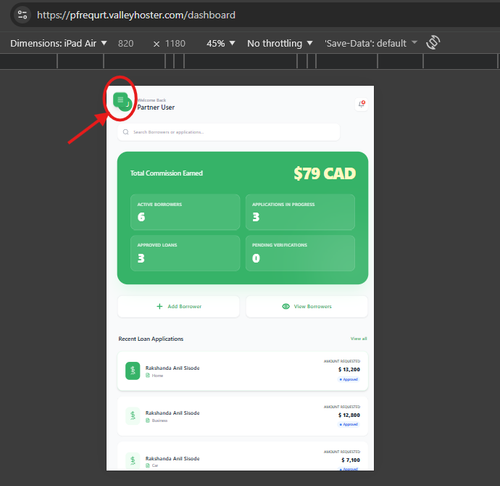Click the $ 13,200 amount
The width and height of the screenshot is (500, 486).
(x=349, y=369)
